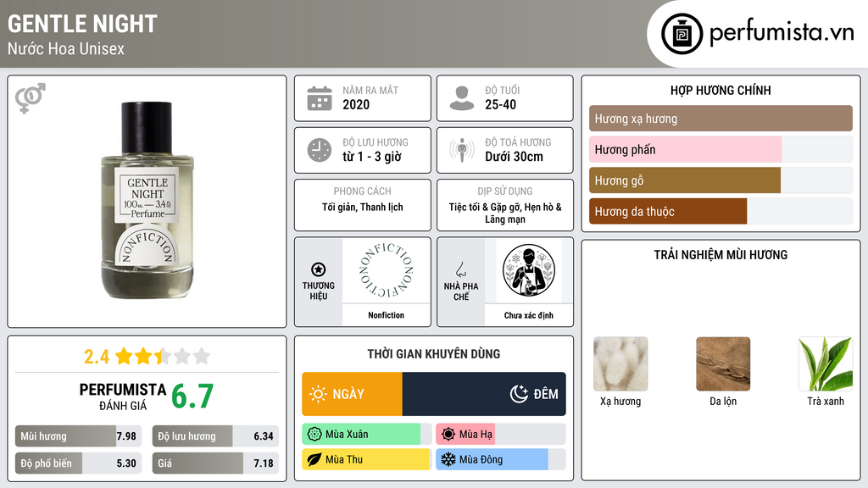Click the moon icon in the Đêm bar
The width and height of the screenshot is (868, 488).
coord(519,394)
